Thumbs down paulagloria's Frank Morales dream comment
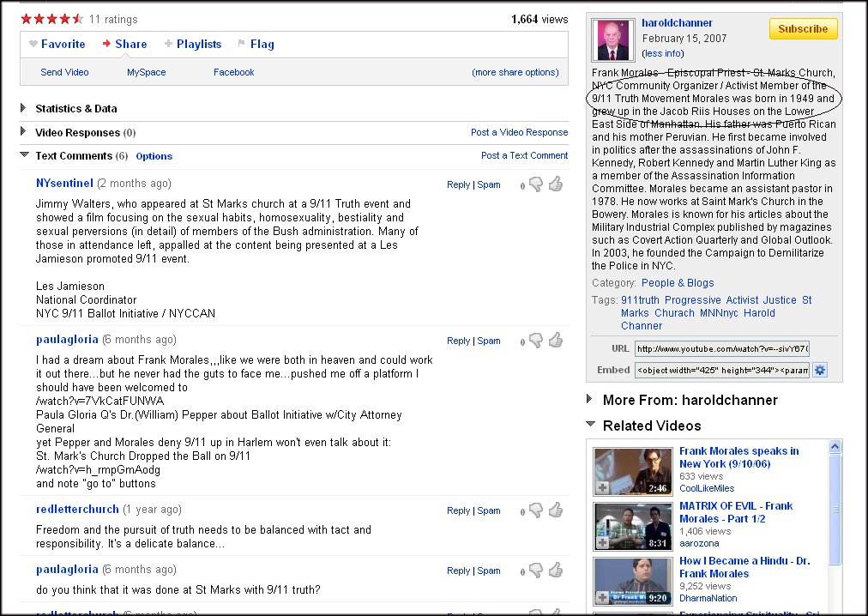The height and width of the screenshot is (616, 868). [x=535, y=341]
